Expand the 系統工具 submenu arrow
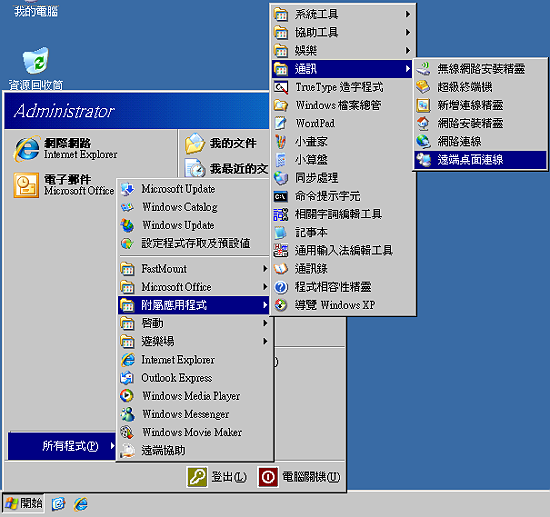Viewport: 550px width, 517px height. click(x=408, y=14)
